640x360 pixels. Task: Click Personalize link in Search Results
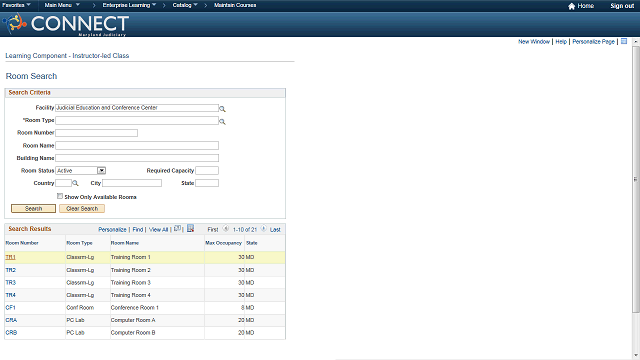(x=112, y=230)
